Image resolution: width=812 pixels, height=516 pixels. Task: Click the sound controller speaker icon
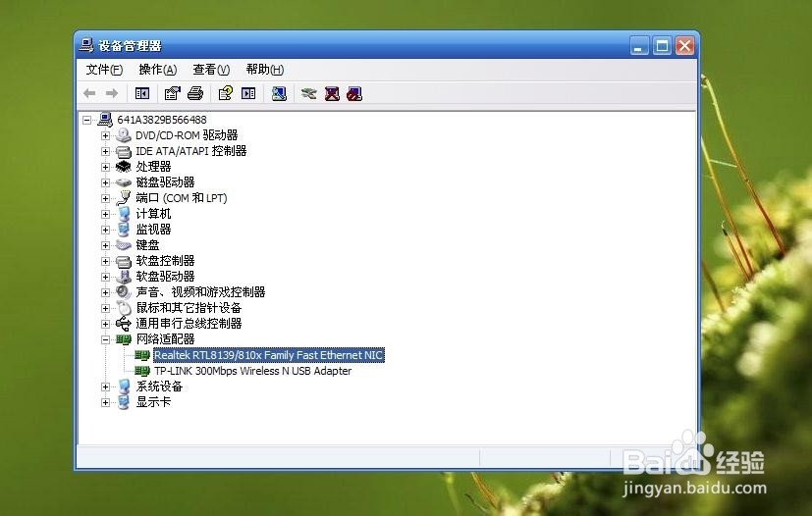124,292
